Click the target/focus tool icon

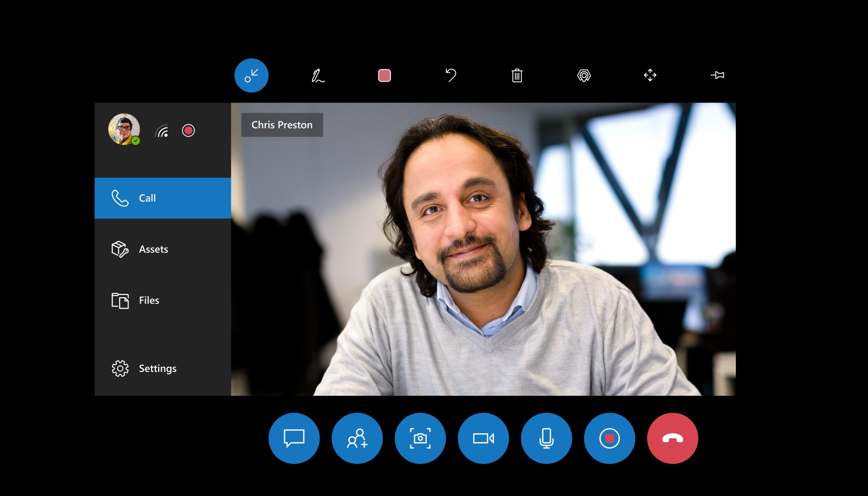(x=583, y=75)
